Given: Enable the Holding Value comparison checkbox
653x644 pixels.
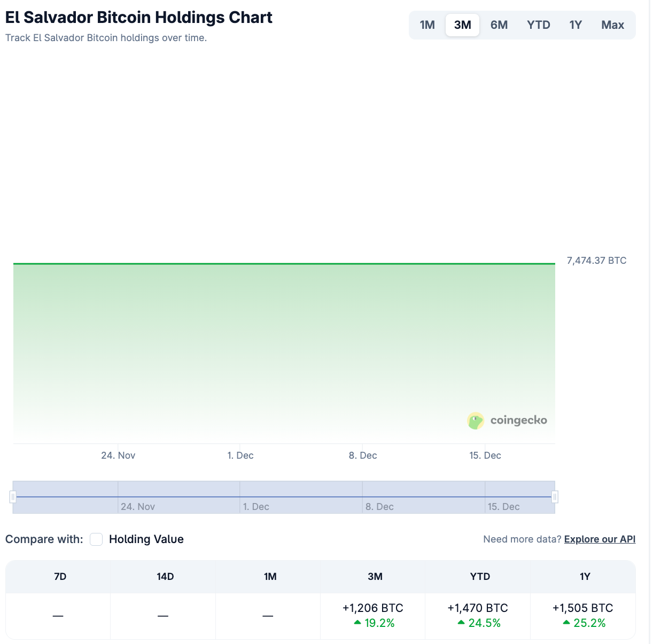Looking at the screenshot, I should click(x=96, y=539).
